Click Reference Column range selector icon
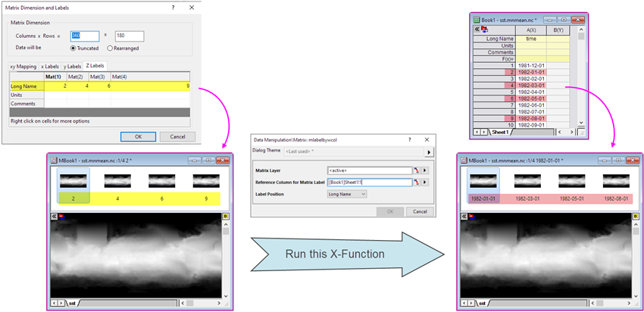Screen dimensions: 644x312 click(x=416, y=182)
